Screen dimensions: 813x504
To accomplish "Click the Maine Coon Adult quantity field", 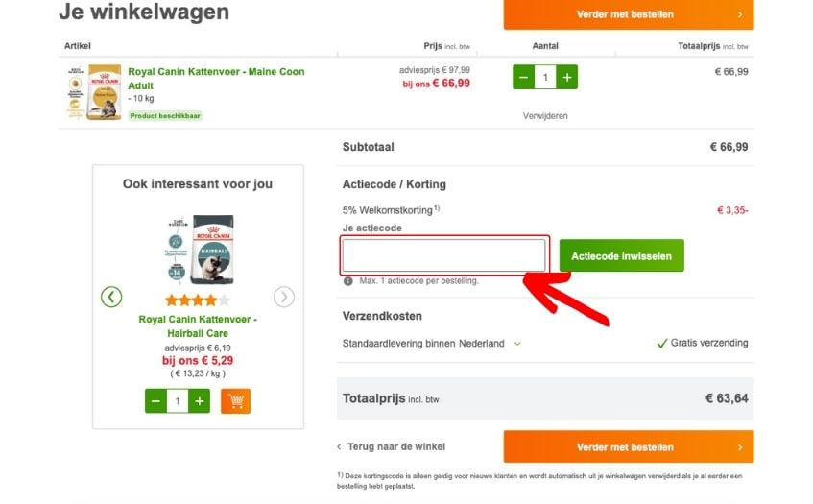I will pos(545,77).
